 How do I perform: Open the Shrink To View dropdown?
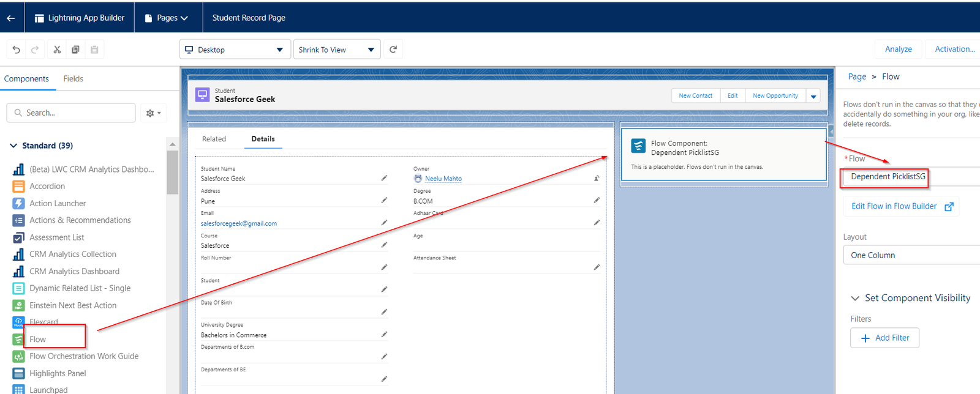[336, 50]
